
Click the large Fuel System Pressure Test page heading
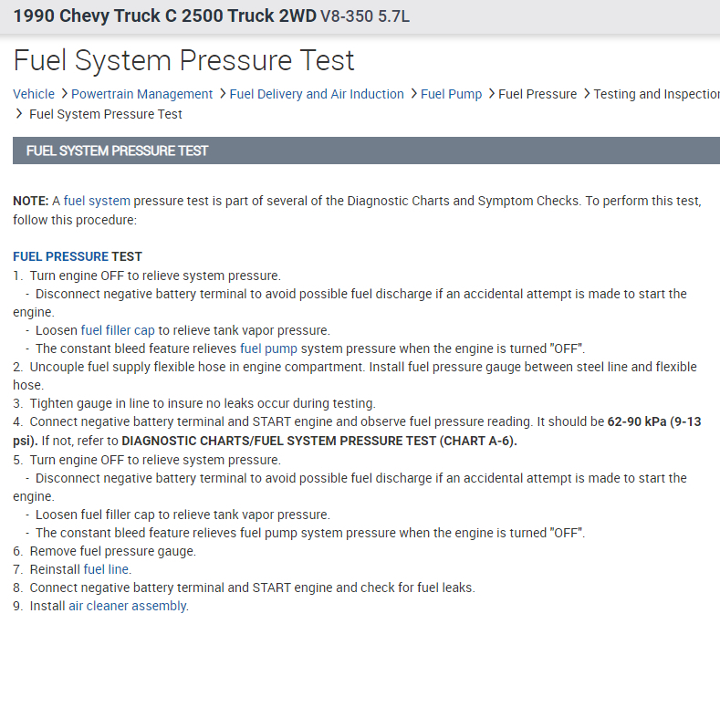pyautogui.click(x=183, y=60)
